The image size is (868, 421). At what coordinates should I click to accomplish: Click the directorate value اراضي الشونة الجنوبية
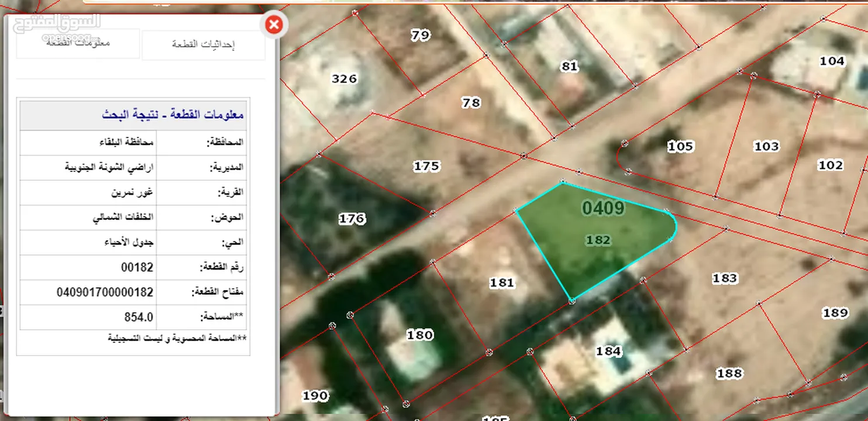(x=109, y=167)
